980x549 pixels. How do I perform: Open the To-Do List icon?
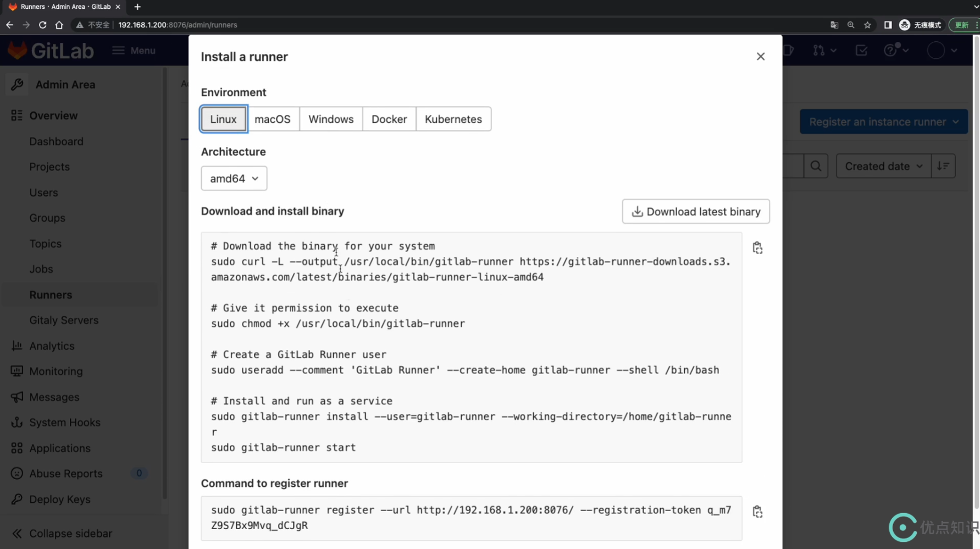(861, 51)
